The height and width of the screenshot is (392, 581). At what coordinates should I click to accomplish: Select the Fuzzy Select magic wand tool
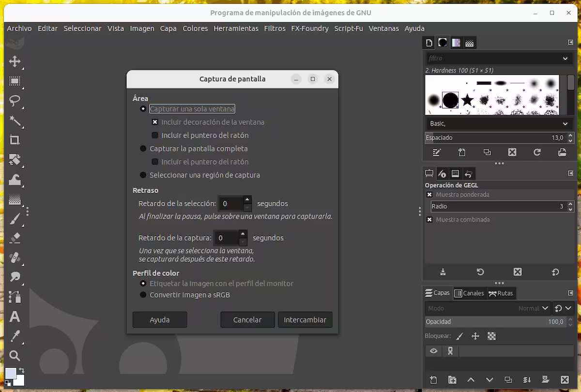pyautogui.click(x=15, y=121)
